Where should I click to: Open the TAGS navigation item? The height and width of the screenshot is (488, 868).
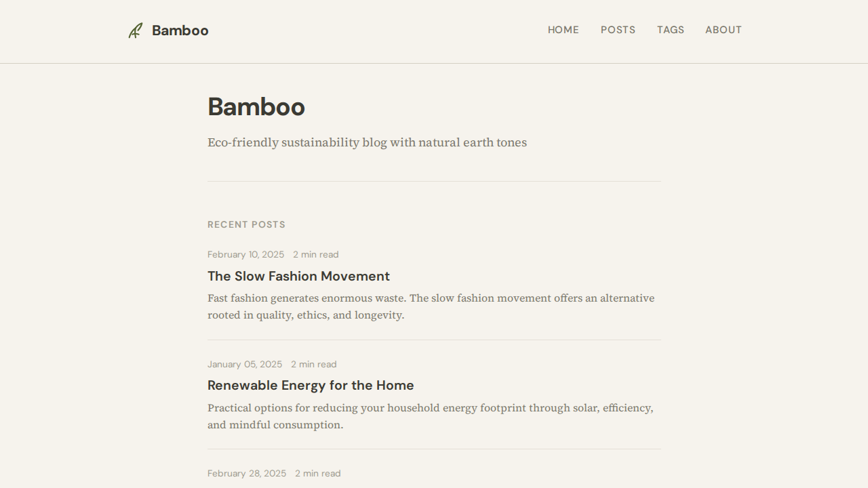(670, 30)
